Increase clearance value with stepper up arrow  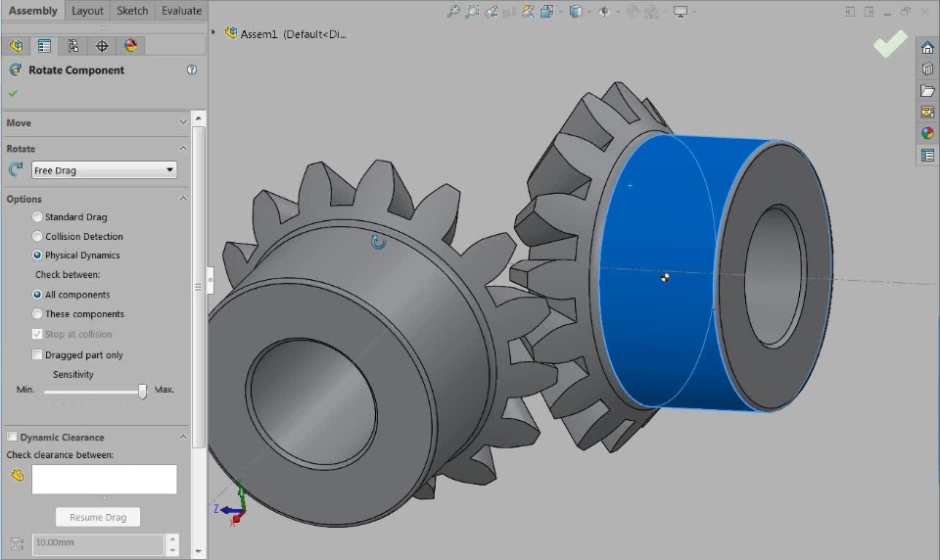(x=172, y=539)
